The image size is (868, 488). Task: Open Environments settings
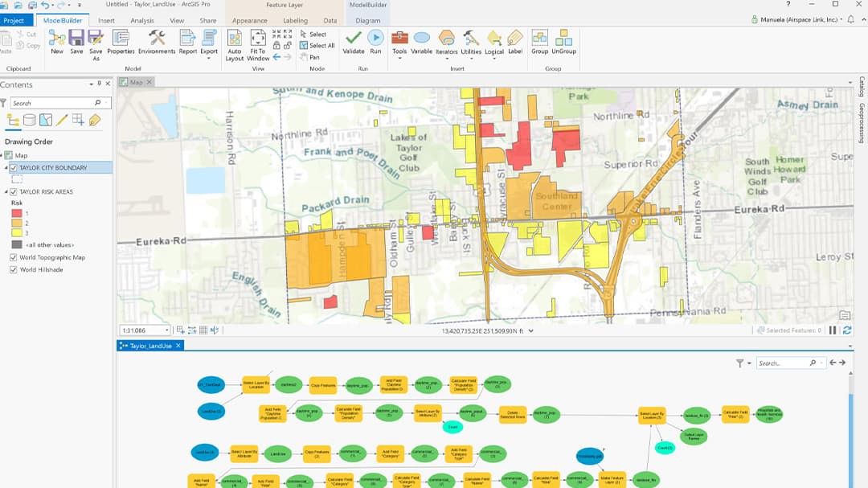click(x=157, y=42)
